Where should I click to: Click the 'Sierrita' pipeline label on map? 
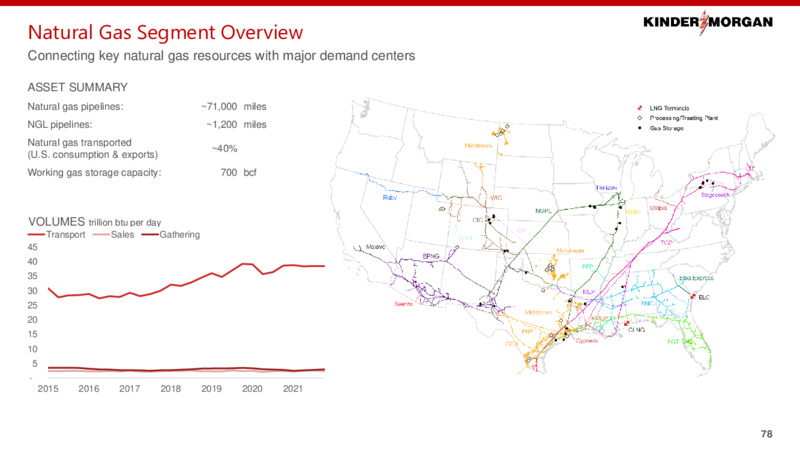pyautogui.click(x=404, y=304)
